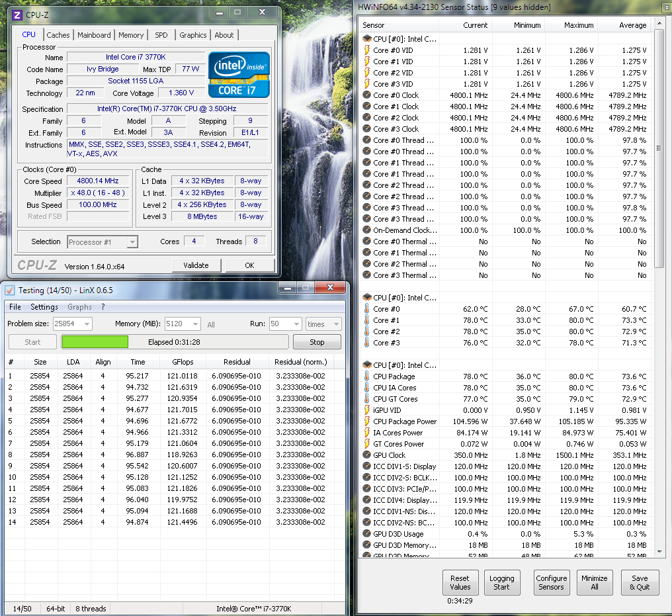Click the CPU-Z app icon in title bar
Screen dimensions: 672x616
coord(17,15)
